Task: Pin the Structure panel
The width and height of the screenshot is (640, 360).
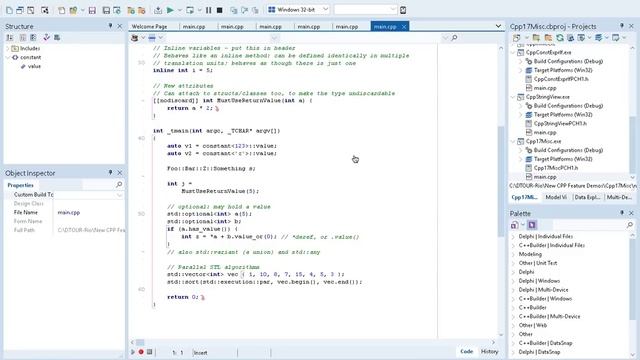Action: pyautogui.click(x=110, y=26)
